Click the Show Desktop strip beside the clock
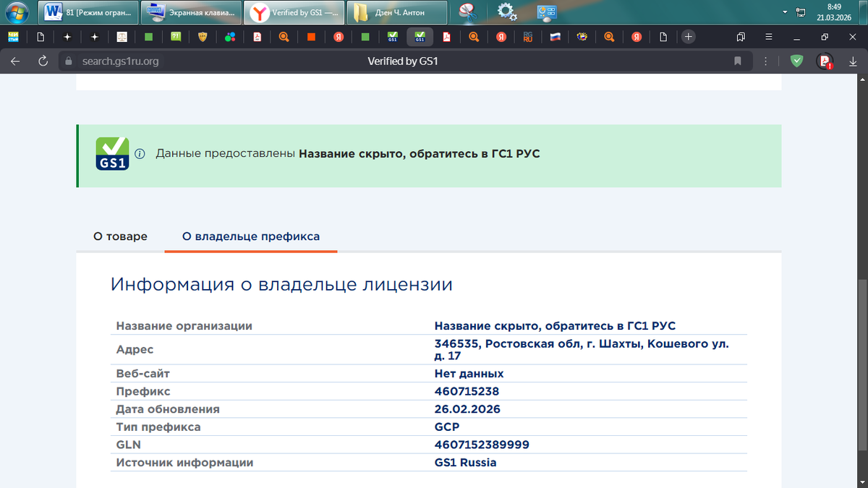Screen dimensions: 868x488 (x=862, y=12)
